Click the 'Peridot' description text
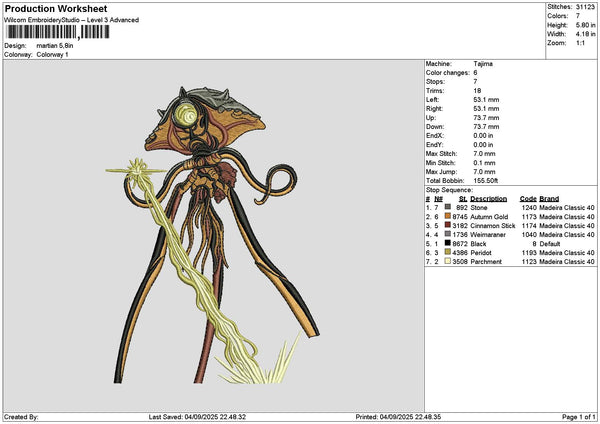The height and width of the screenshot is (424, 600). tap(481, 253)
